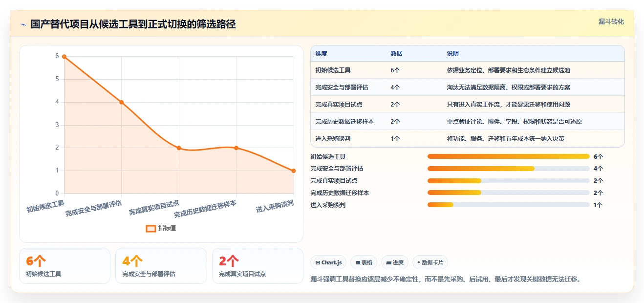
Task: Toggle the 指标值 legend swatch
Action: (x=151, y=228)
